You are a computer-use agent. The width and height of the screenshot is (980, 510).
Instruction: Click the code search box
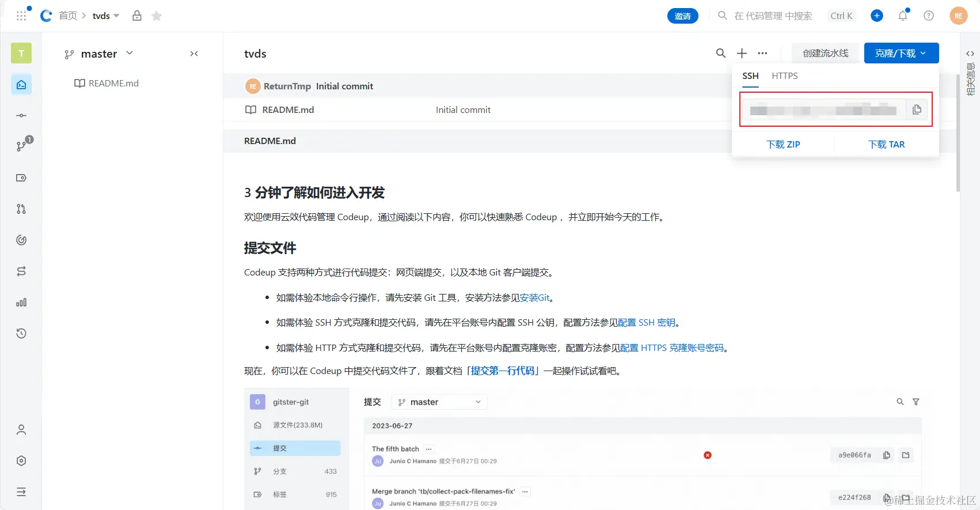coord(787,16)
